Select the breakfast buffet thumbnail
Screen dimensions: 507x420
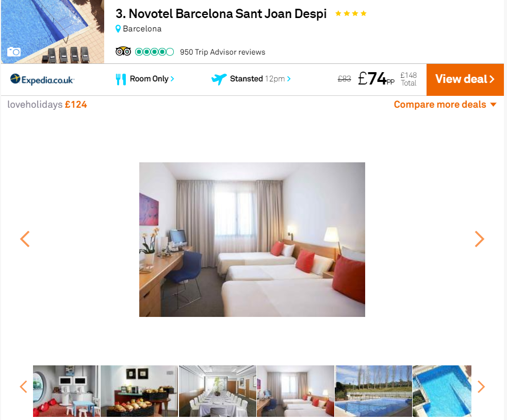pyautogui.click(x=139, y=391)
